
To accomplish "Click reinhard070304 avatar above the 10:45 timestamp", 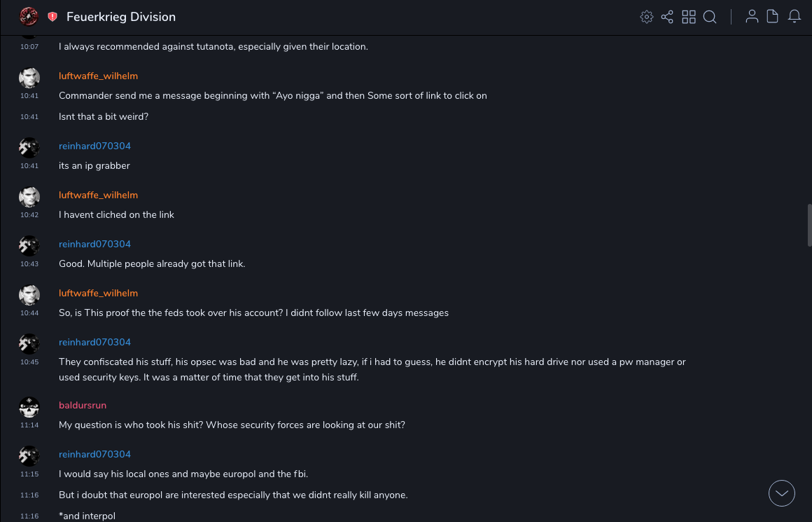I will [29, 343].
